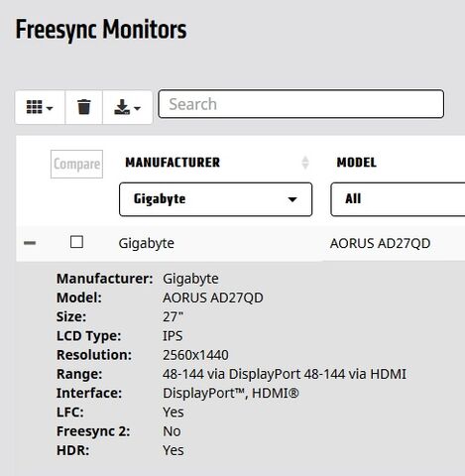Open the column visibility grid menu

click(40, 107)
